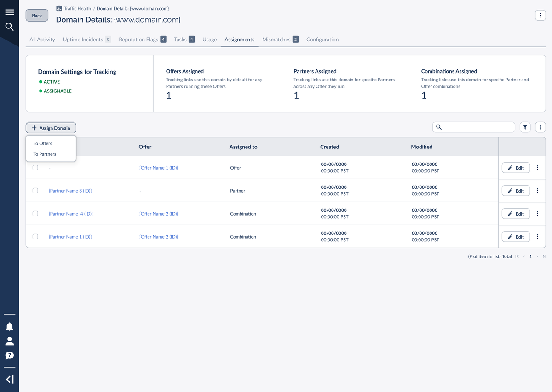Switch to Configuration tab
The width and height of the screenshot is (552, 392).
click(x=322, y=40)
